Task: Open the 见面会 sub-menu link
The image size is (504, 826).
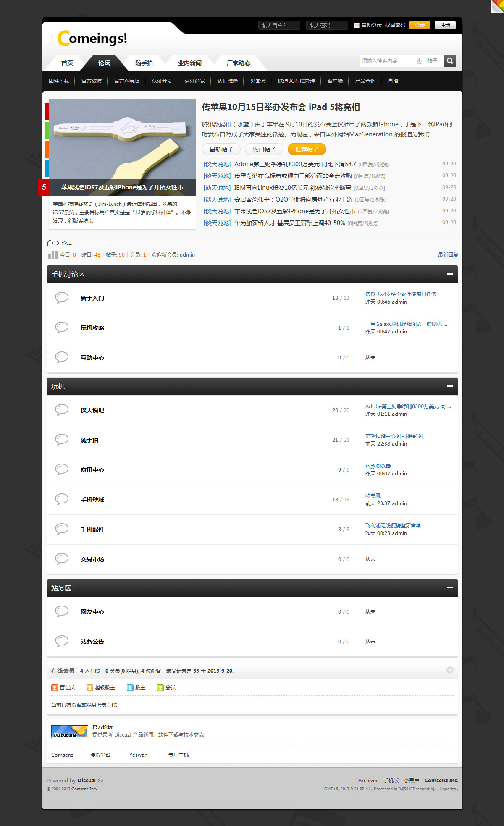Action: (x=258, y=81)
